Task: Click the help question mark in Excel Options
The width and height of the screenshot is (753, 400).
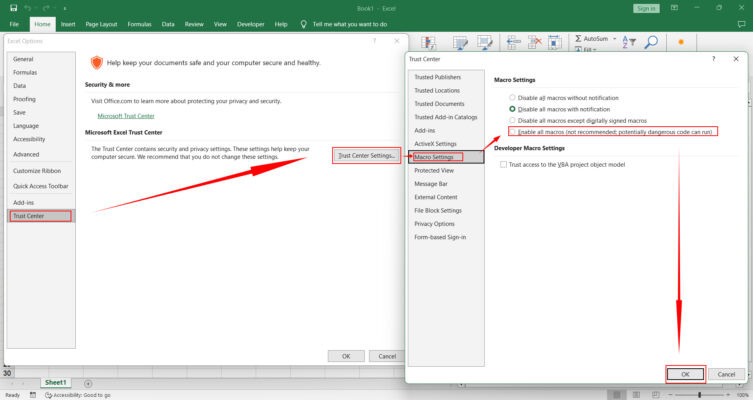Action: pos(375,41)
